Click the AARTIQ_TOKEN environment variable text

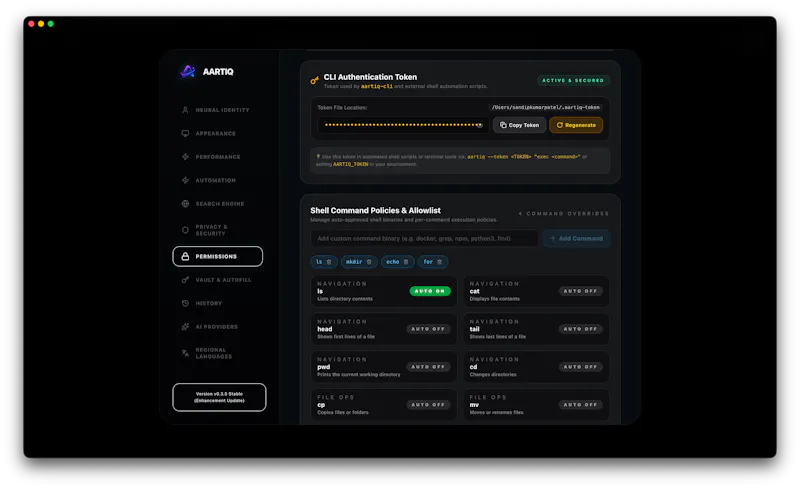pos(351,164)
